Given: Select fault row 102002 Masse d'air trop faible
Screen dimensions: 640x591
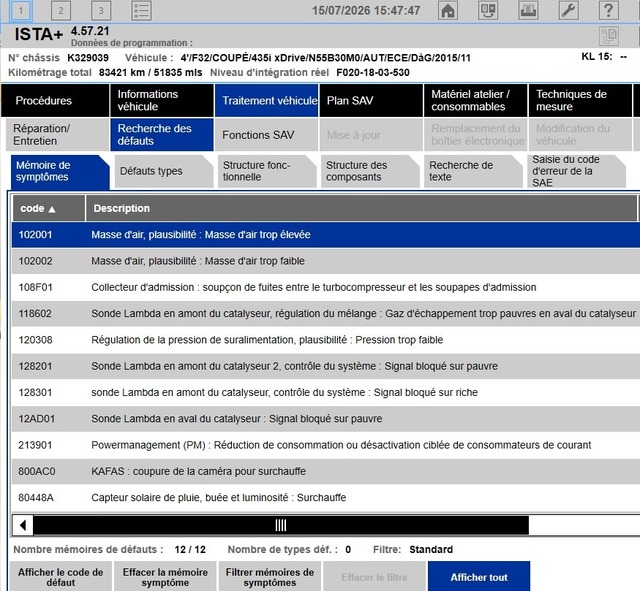Looking at the screenshot, I should [x=326, y=261].
